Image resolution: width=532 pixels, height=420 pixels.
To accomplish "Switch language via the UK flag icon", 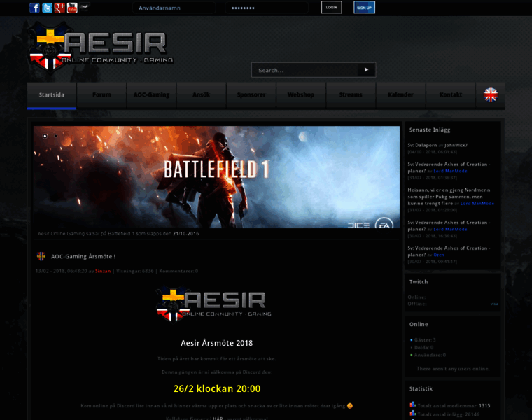I will click(491, 95).
